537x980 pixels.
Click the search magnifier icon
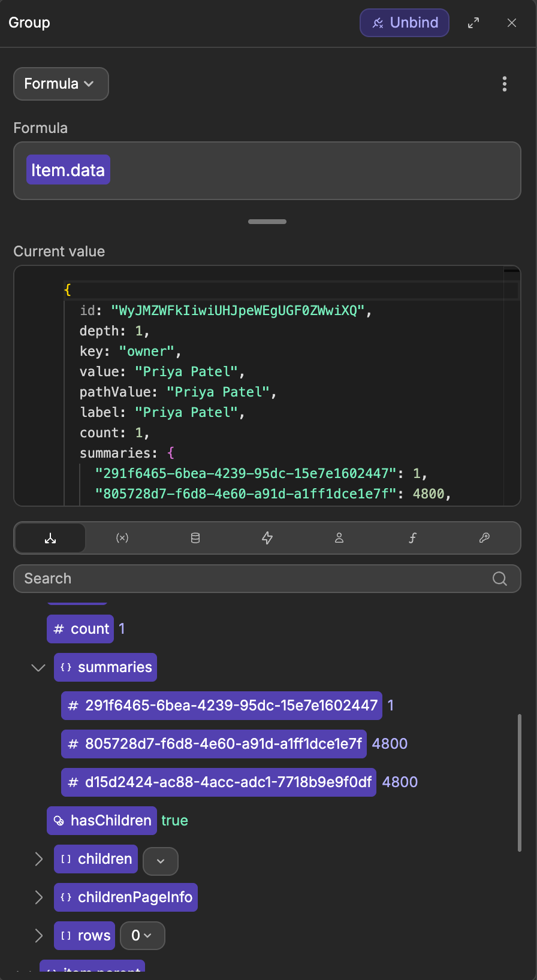pos(500,579)
